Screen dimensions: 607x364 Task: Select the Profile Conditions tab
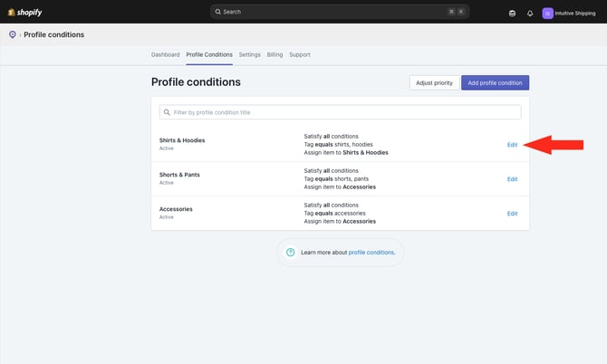pos(209,54)
